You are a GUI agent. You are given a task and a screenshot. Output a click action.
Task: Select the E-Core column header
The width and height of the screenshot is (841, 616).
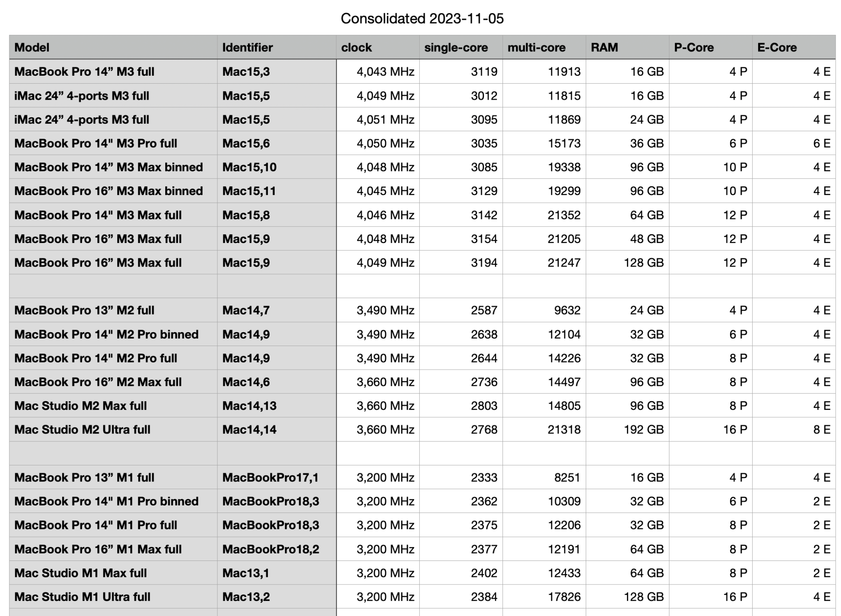(x=777, y=48)
